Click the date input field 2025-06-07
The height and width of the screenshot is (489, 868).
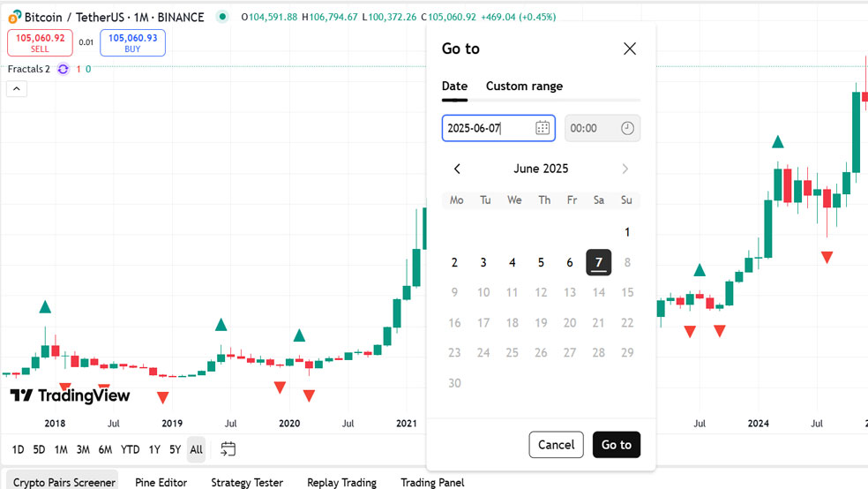coord(498,128)
